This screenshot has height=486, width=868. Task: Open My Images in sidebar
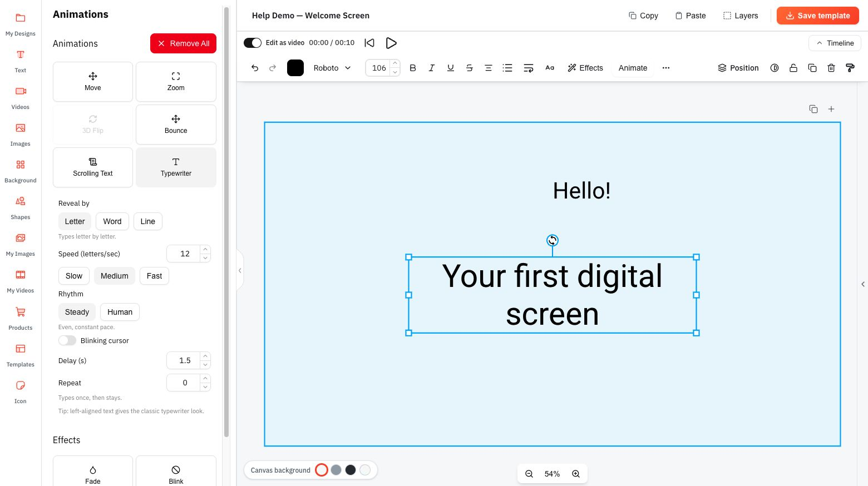pos(21,245)
